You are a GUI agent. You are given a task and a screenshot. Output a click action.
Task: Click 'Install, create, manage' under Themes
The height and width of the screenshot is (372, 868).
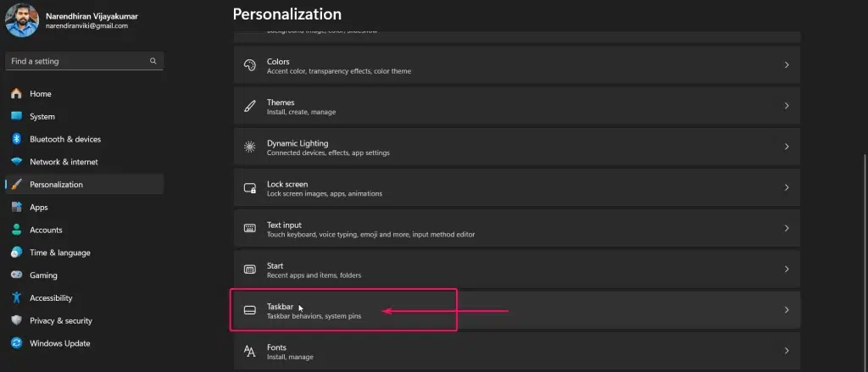click(301, 113)
